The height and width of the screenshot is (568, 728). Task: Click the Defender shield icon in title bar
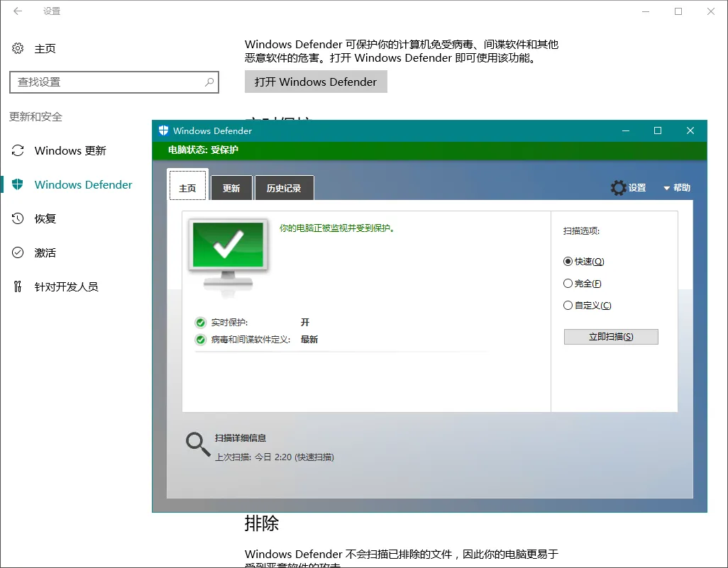coord(163,130)
